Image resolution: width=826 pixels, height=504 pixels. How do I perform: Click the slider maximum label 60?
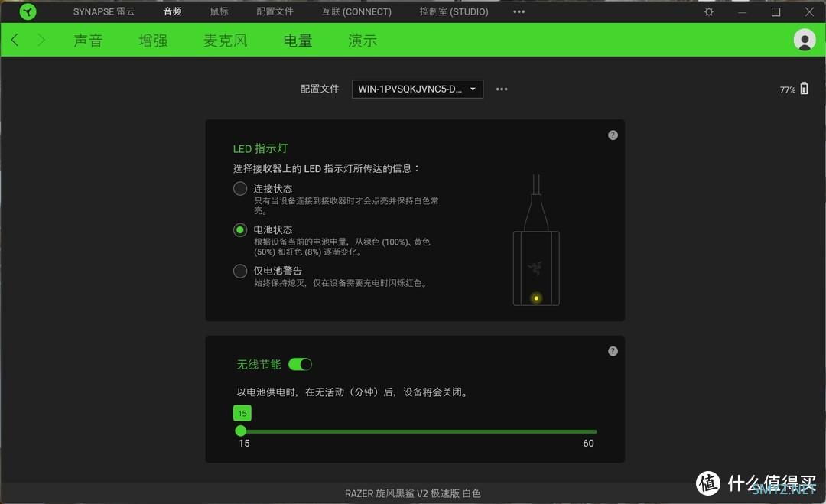(x=588, y=444)
